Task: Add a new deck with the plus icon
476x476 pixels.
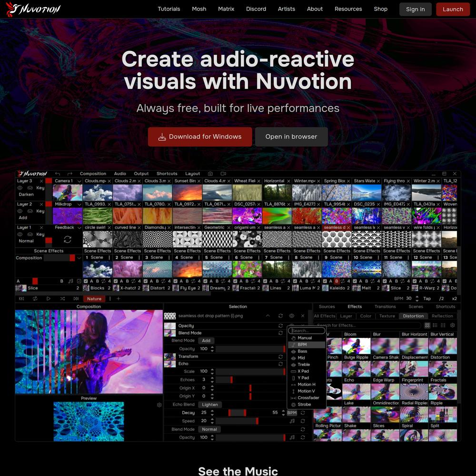Action: point(119,299)
